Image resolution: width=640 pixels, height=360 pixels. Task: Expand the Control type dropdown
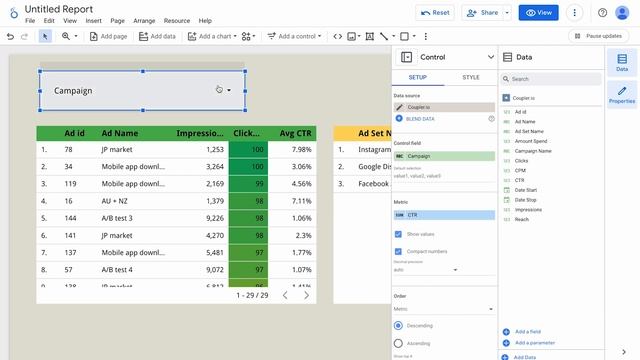pos(491,57)
